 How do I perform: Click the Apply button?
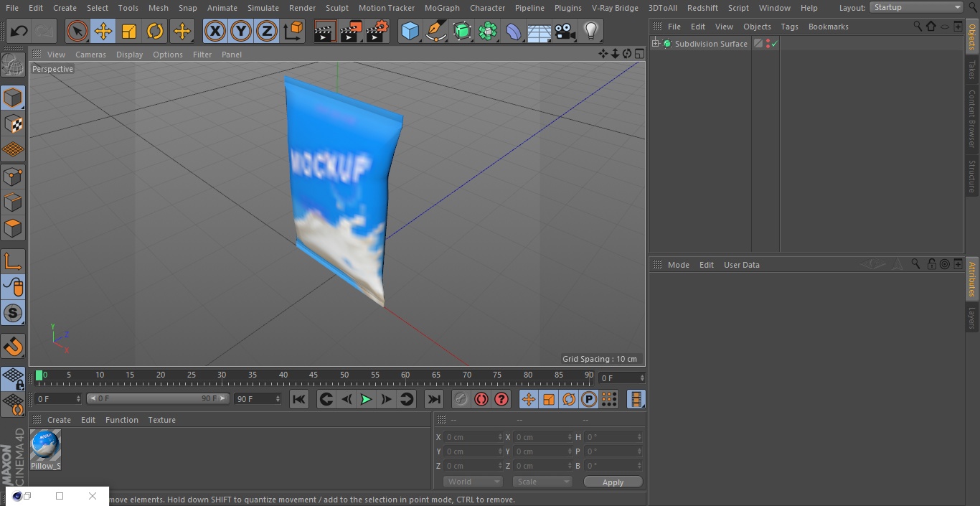click(x=613, y=482)
